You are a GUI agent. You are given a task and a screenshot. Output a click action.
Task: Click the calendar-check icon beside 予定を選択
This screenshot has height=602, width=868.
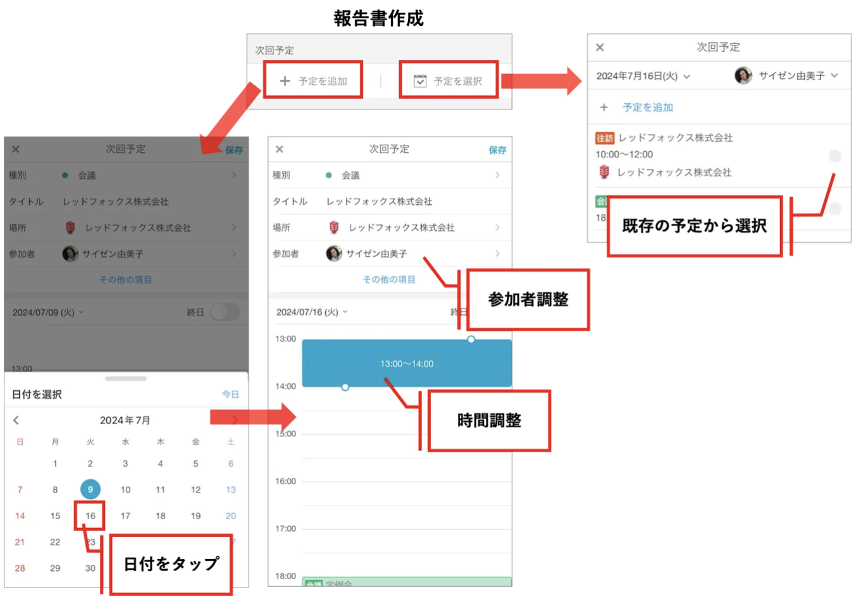[x=420, y=81]
